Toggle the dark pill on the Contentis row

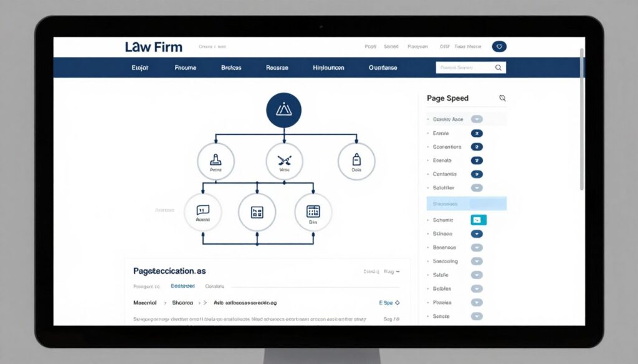coord(477,174)
